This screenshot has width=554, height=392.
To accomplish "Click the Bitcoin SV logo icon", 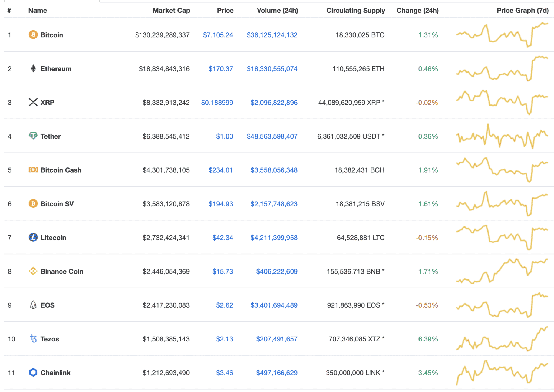I will pos(33,203).
